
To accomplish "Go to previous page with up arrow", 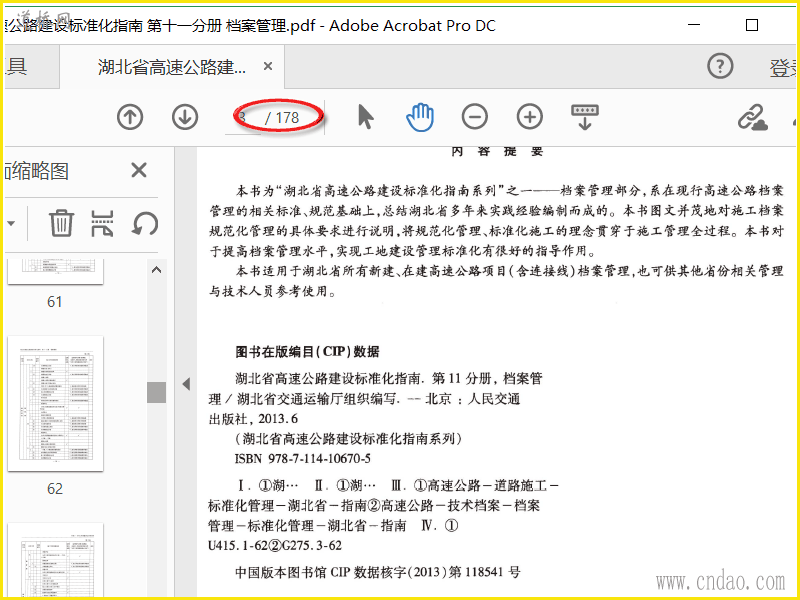I will 130,117.
